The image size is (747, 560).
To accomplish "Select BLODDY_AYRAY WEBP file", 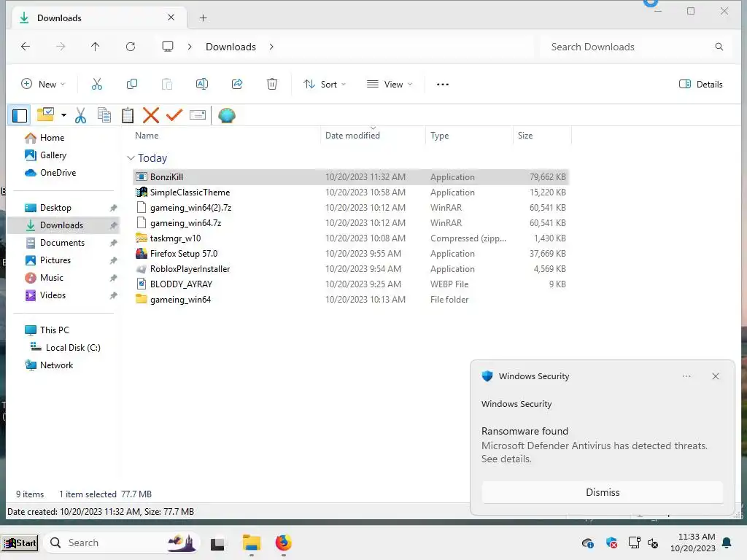I will point(351,284).
